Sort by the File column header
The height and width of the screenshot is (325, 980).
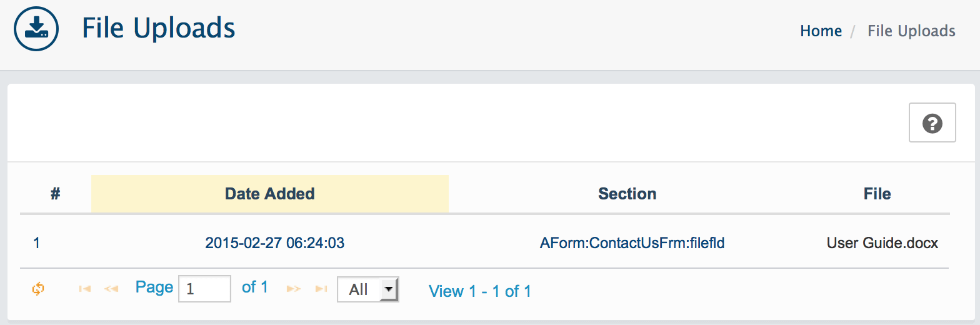877,194
